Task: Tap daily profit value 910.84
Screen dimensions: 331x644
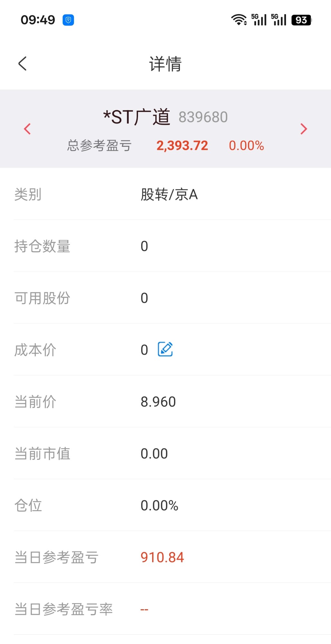Action: coord(162,557)
